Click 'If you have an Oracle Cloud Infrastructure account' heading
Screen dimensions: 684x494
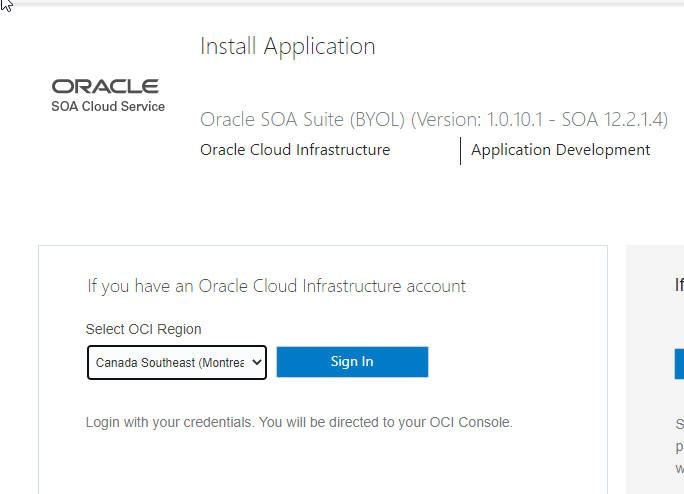click(277, 286)
